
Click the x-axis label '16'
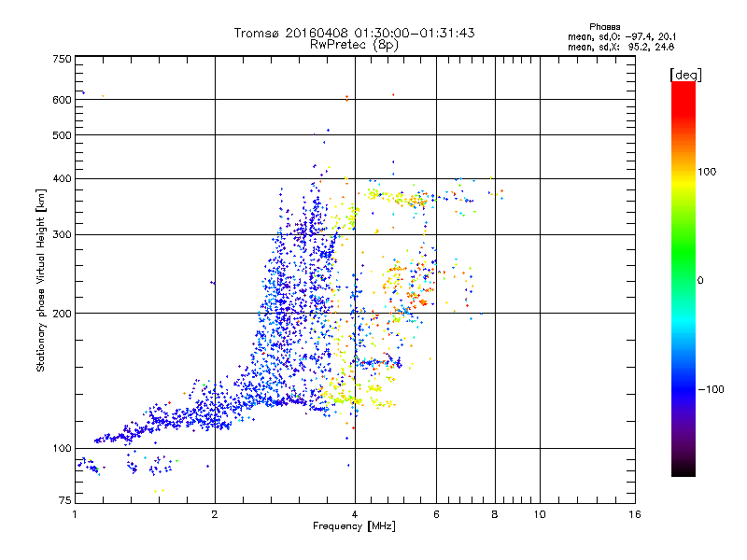click(635, 514)
